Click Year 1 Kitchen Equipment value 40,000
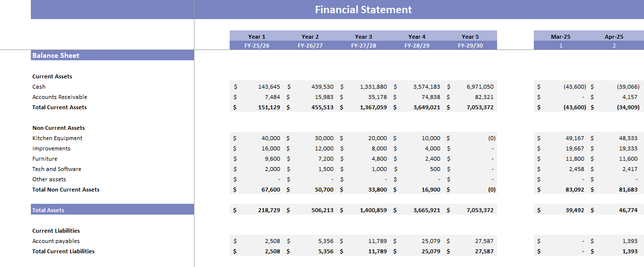The width and height of the screenshot is (644, 267). point(271,138)
